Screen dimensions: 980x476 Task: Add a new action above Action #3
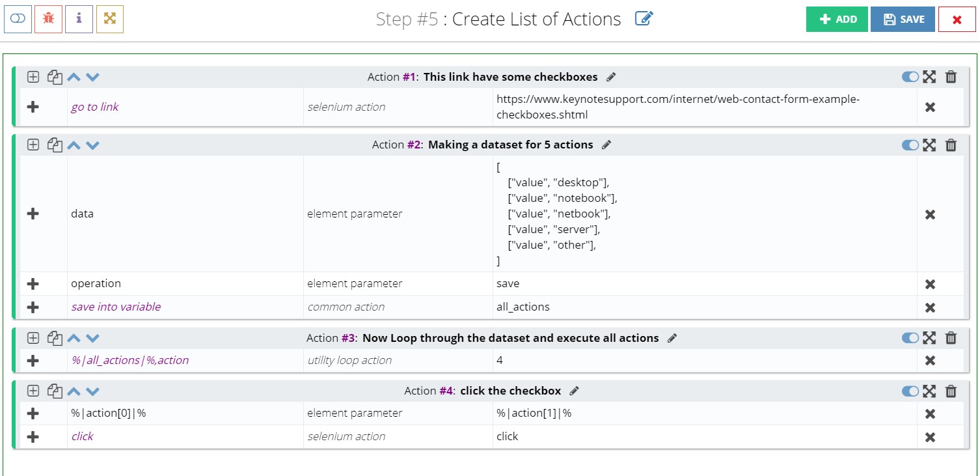pyautogui.click(x=33, y=338)
